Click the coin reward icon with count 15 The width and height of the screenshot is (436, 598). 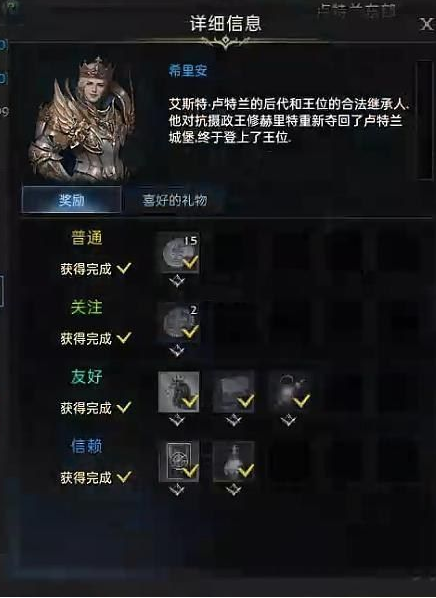(x=179, y=252)
